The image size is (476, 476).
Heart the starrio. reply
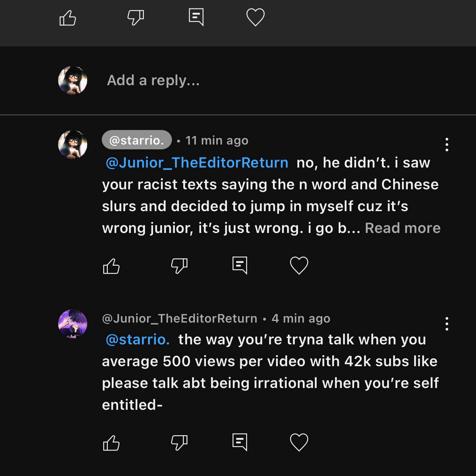299,266
